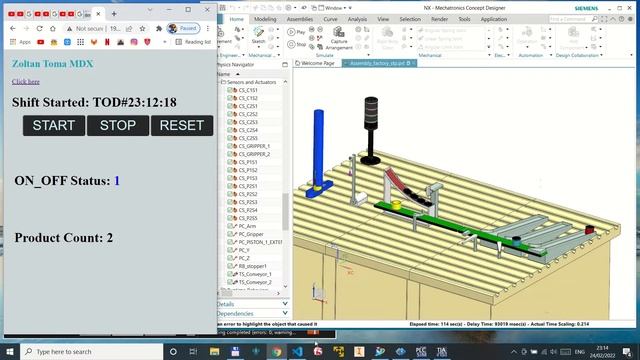Open the Chrome home page icon
Image resolution: width=640 pixels, height=360 pixels.
53,29
